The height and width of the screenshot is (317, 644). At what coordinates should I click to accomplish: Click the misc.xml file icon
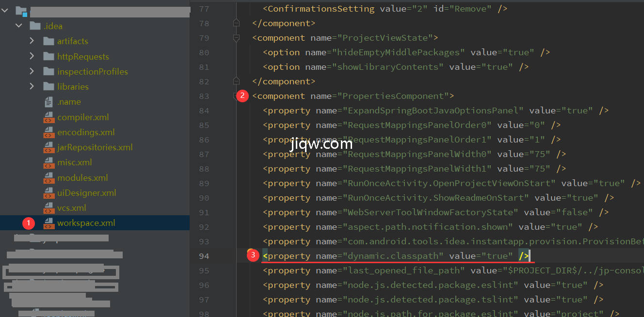click(48, 162)
